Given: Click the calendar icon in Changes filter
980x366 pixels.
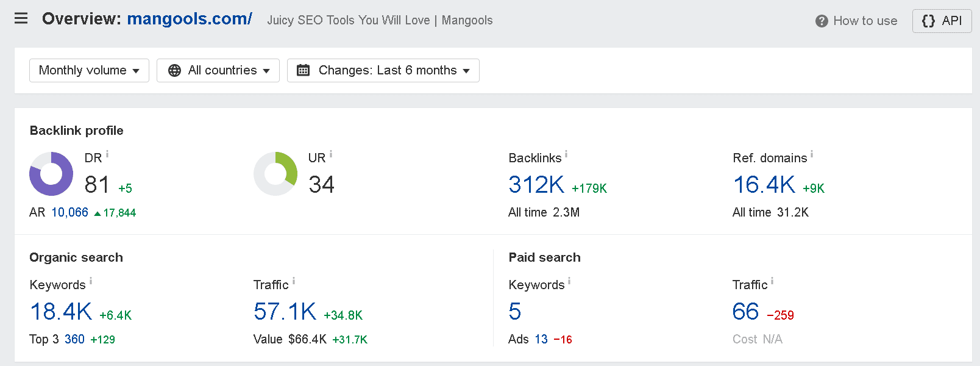Looking at the screenshot, I should pos(303,70).
